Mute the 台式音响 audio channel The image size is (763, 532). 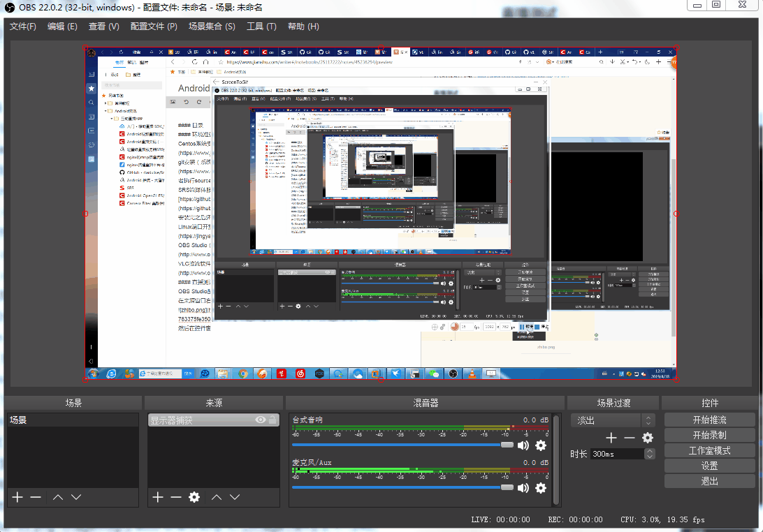coord(523,445)
